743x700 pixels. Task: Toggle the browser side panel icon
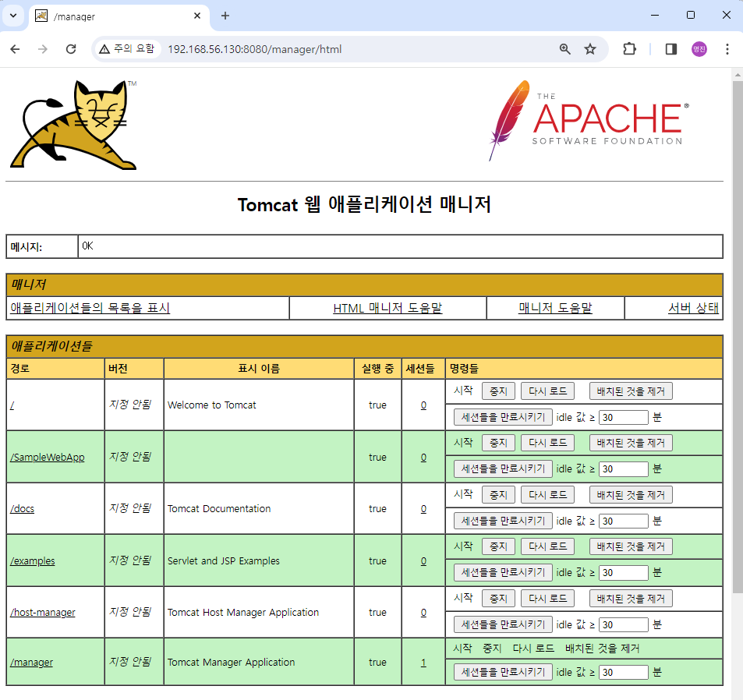(x=671, y=49)
